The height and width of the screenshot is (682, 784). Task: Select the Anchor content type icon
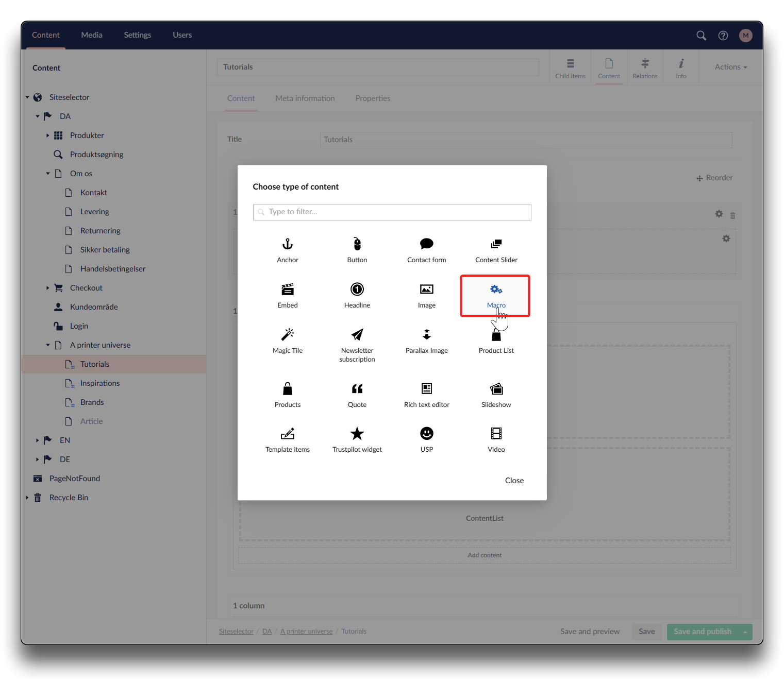click(x=288, y=244)
